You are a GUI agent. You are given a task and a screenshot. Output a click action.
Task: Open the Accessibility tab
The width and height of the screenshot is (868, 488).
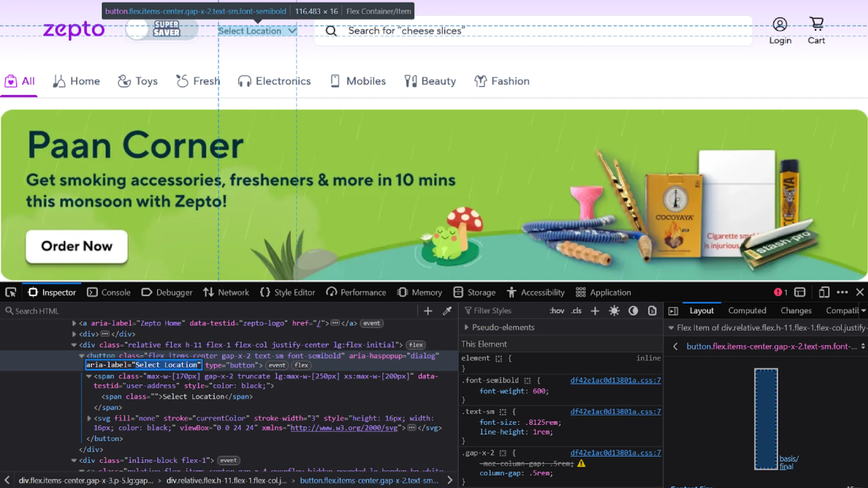536,292
